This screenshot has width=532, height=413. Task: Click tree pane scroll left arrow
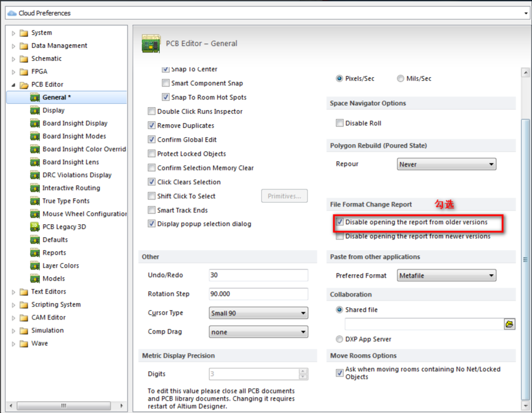(11, 405)
